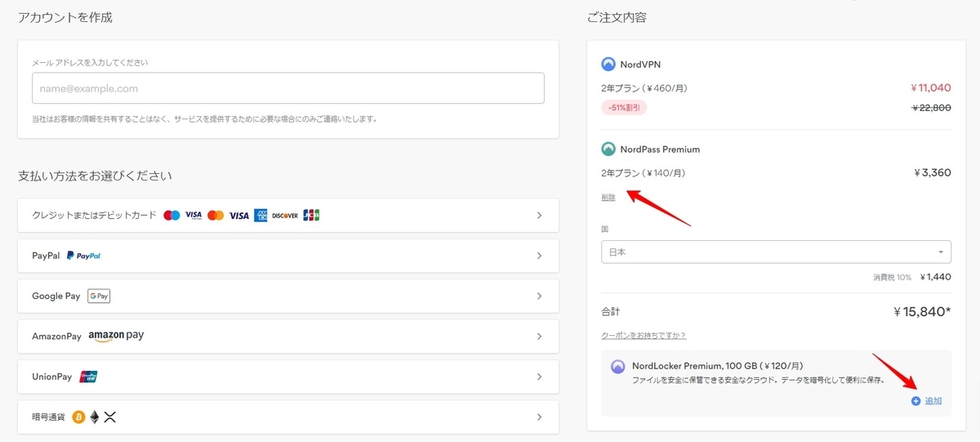The image size is (980, 442).
Task: Expand the PayPal payment row chevron
Action: [x=539, y=256]
